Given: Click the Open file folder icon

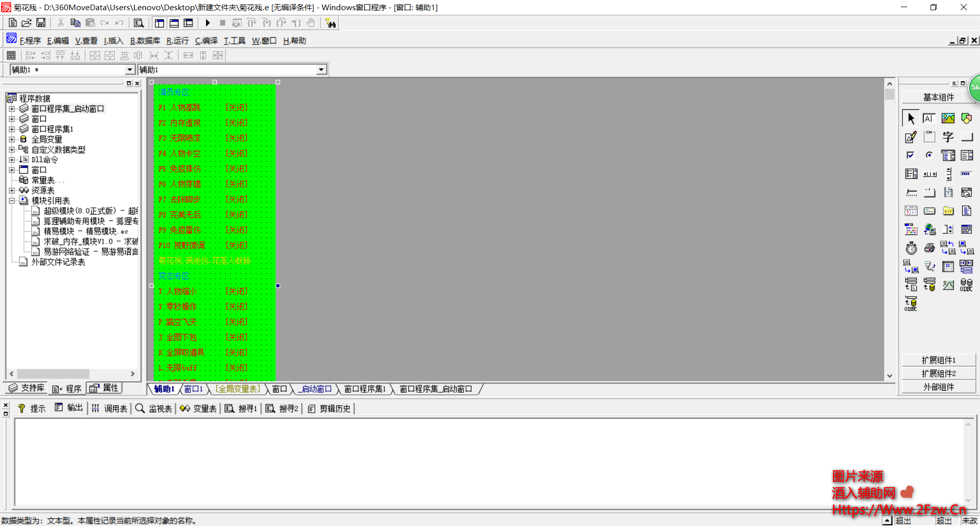Looking at the screenshot, I should coord(27,23).
